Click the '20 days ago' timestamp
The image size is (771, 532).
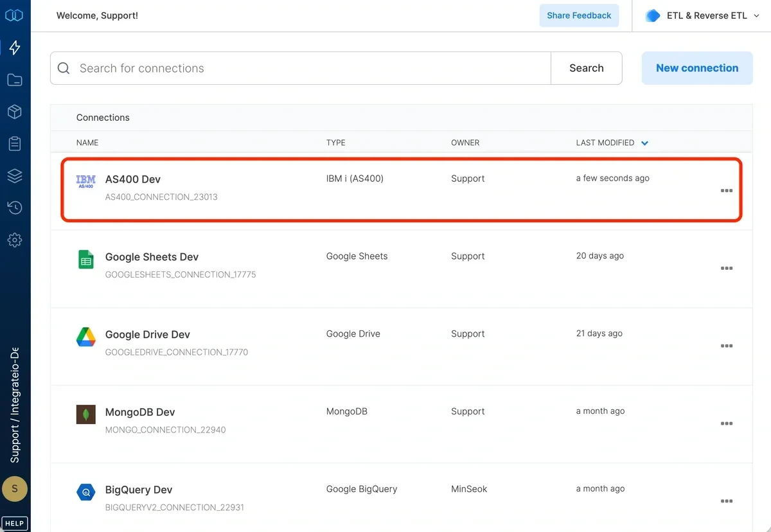pyautogui.click(x=600, y=256)
